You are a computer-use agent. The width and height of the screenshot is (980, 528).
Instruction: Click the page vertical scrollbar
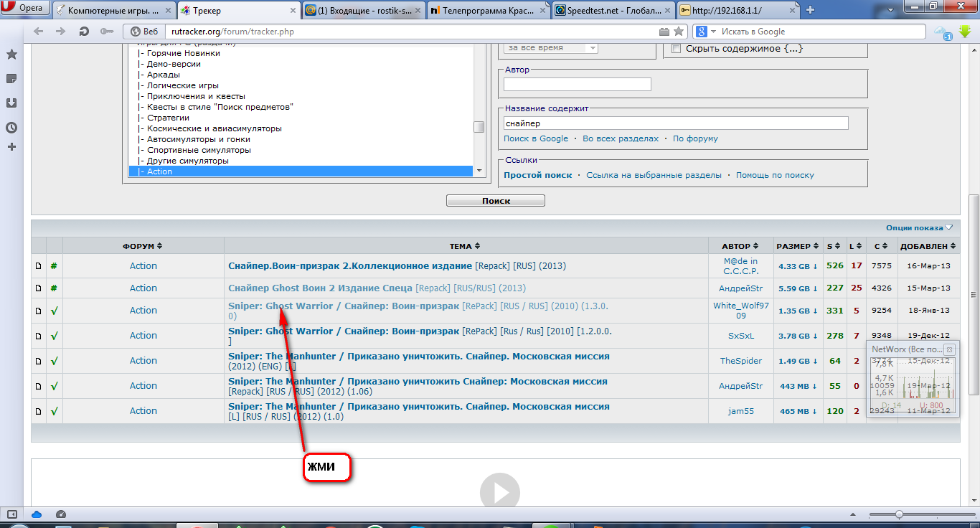coord(974,294)
